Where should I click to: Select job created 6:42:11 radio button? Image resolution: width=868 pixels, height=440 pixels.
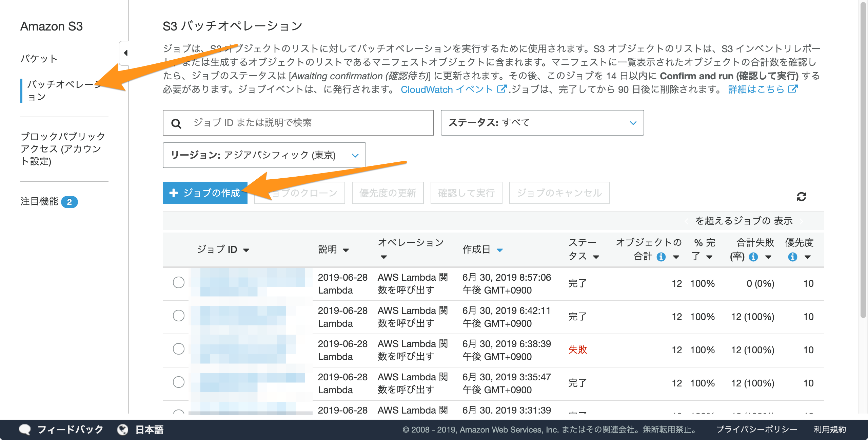pos(178,316)
